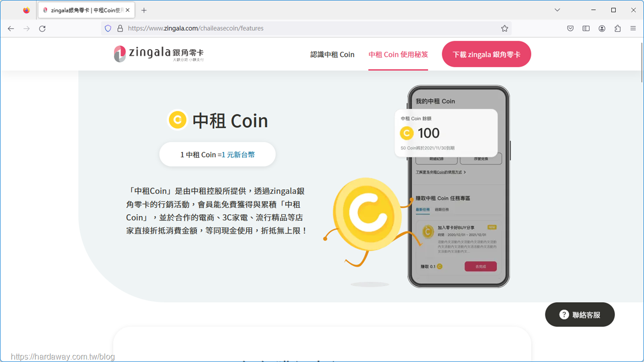Bookmark this page with the star icon
This screenshot has width=644, height=362.
point(505,29)
